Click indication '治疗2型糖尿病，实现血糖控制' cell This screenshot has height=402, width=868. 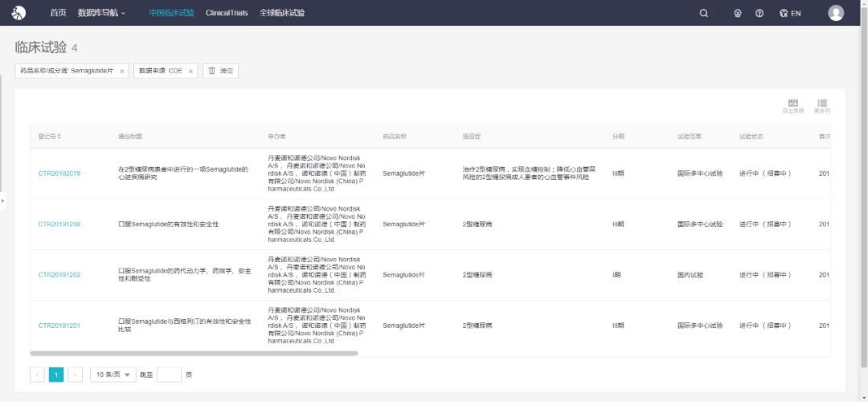(x=529, y=174)
